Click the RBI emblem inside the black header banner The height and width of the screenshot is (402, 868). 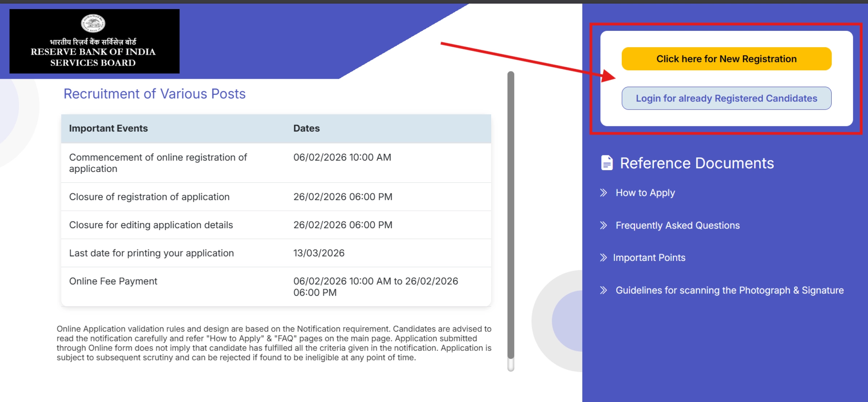[x=93, y=22]
